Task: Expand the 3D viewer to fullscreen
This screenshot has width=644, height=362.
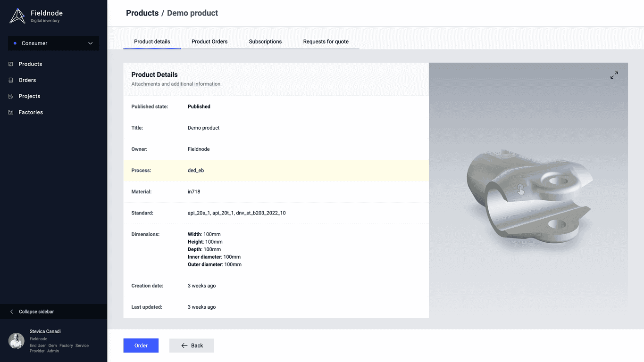Action: coord(614,75)
